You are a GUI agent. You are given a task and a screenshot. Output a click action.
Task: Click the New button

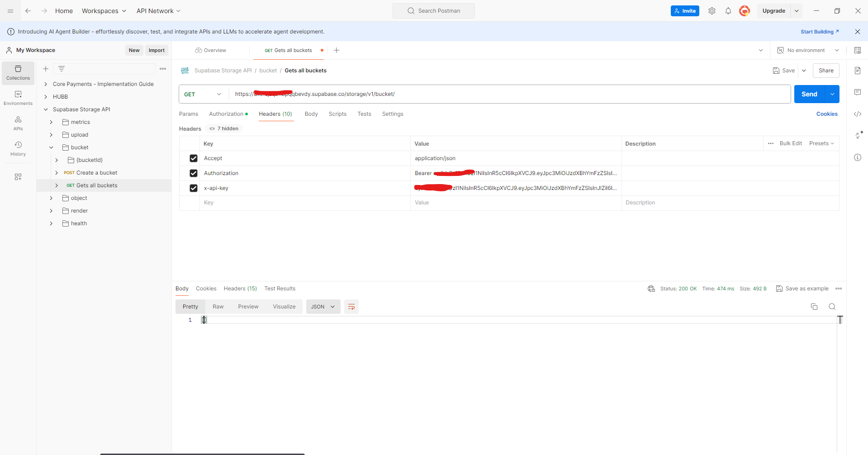(134, 50)
